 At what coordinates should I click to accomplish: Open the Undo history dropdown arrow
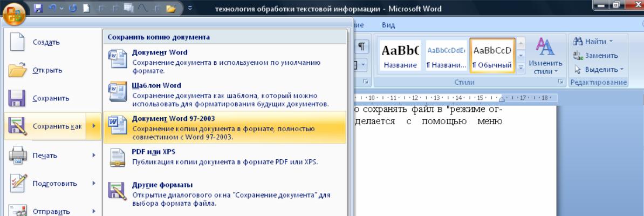click(61, 9)
